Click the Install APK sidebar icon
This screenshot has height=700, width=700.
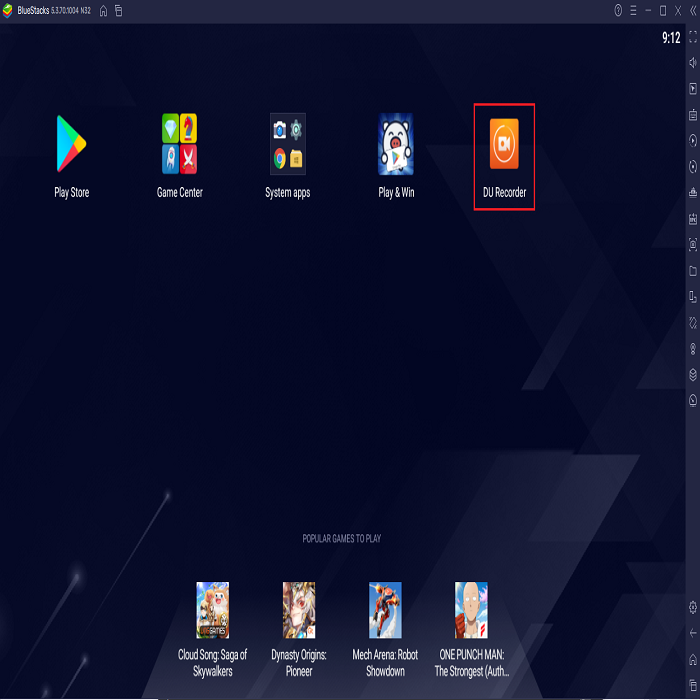pos(693,218)
